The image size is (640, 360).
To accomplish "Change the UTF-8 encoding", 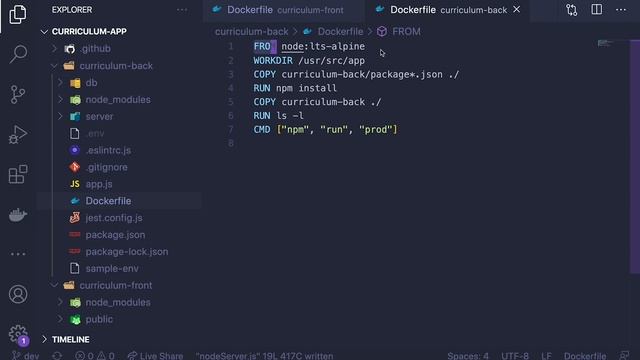I will click(x=514, y=356).
